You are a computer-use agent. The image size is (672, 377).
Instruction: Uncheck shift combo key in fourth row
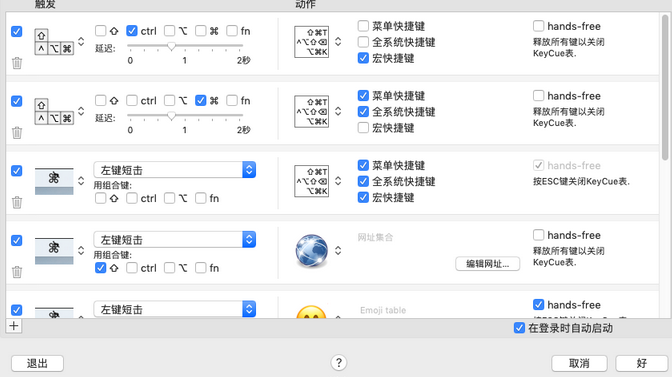pos(100,268)
